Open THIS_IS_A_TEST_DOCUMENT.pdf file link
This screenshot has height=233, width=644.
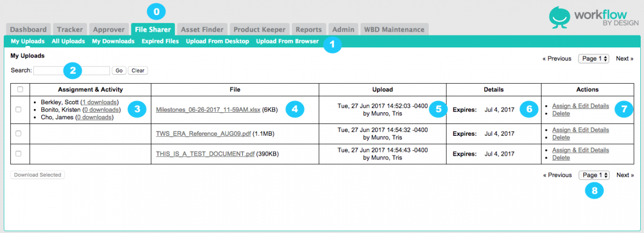pos(205,154)
